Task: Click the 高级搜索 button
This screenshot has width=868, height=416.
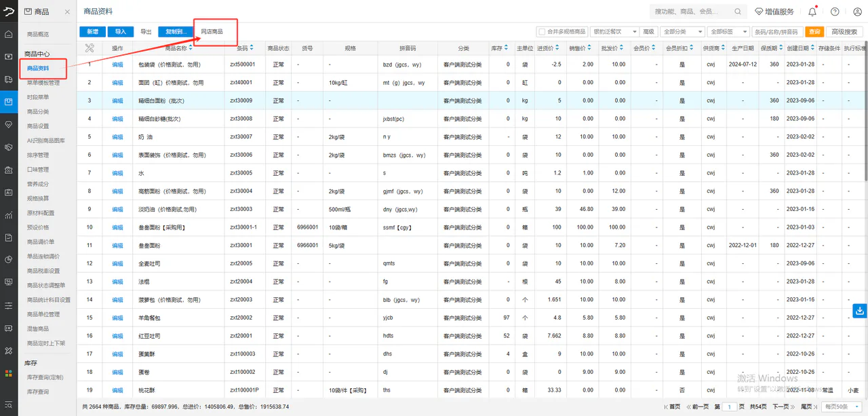Action: [x=845, y=32]
